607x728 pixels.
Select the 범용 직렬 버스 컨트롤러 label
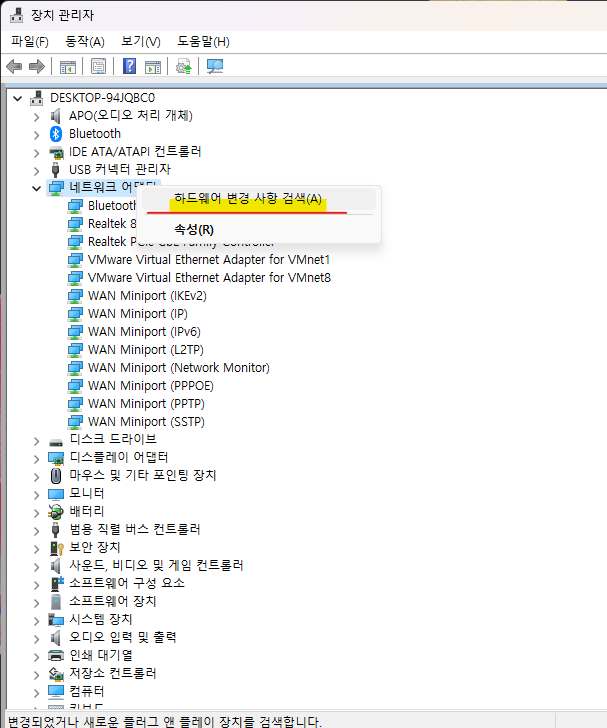click(135, 530)
